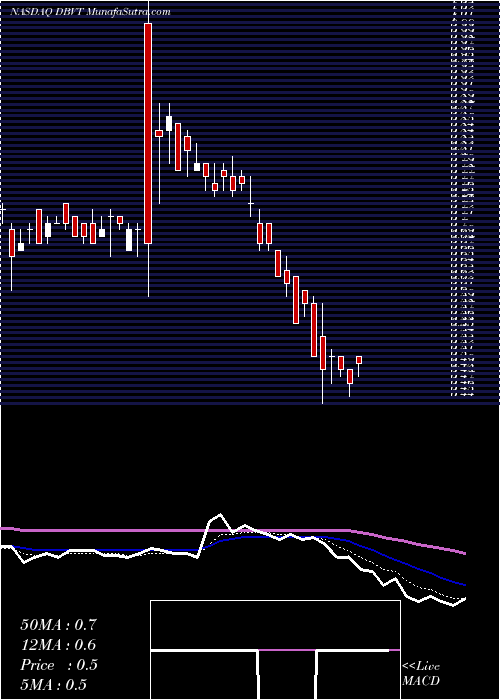
Task: Click the 12MA : 0.6 label
Action: [x=58, y=645]
